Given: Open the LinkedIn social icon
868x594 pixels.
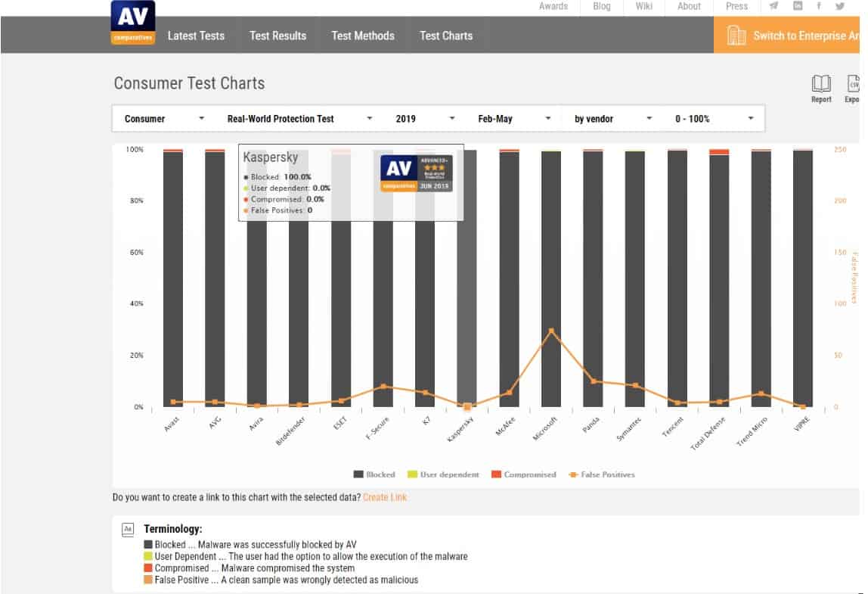Looking at the screenshot, I should 798,6.
